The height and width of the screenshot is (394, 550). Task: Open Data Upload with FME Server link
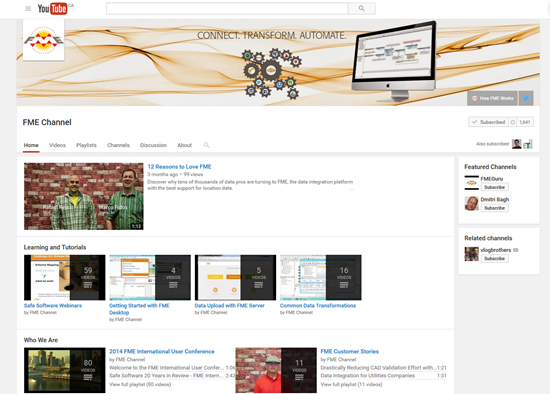[229, 306]
